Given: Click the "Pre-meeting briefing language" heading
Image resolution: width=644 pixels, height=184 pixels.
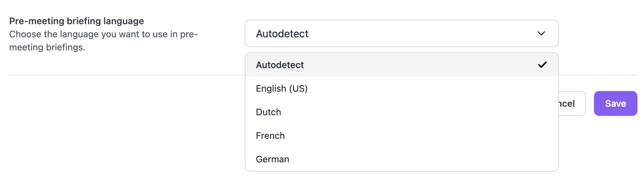Looking at the screenshot, I should click(x=77, y=21).
